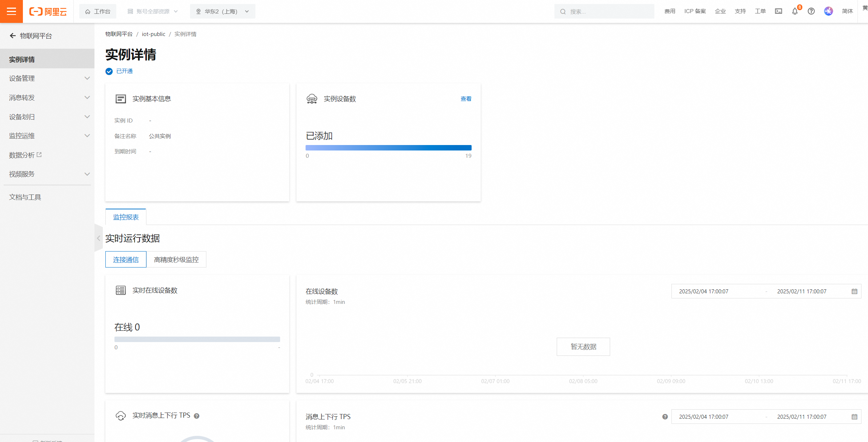The width and height of the screenshot is (868, 442).
Task: Click 工单 in the top bar
Action: pyautogui.click(x=760, y=11)
